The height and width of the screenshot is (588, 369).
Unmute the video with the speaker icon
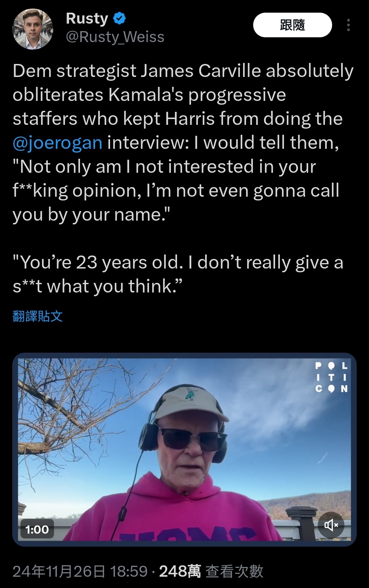(x=331, y=525)
